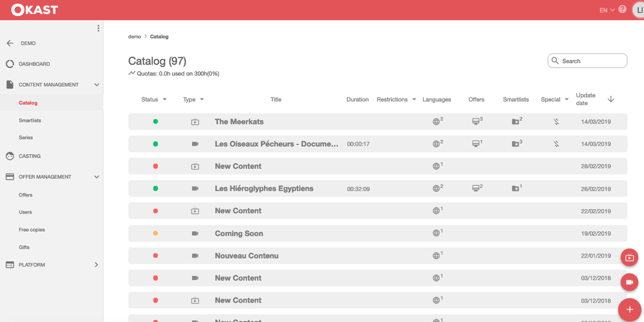The height and width of the screenshot is (322, 644).
Task: Click the help question mark icon
Action: point(622,10)
